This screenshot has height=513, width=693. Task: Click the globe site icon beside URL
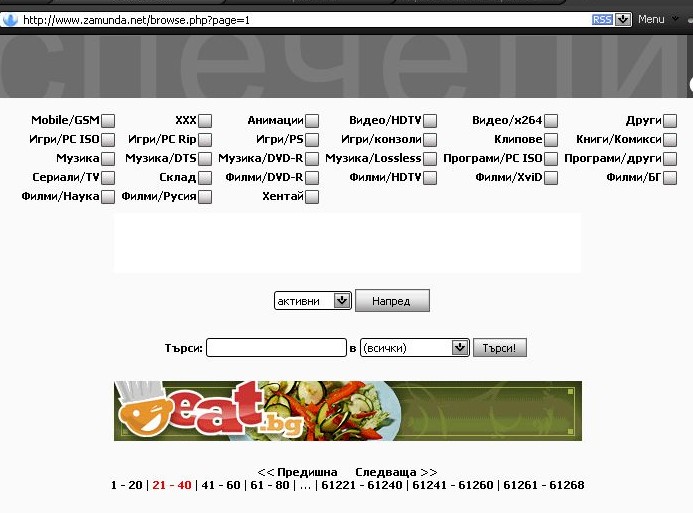pyautogui.click(x=10, y=20)
